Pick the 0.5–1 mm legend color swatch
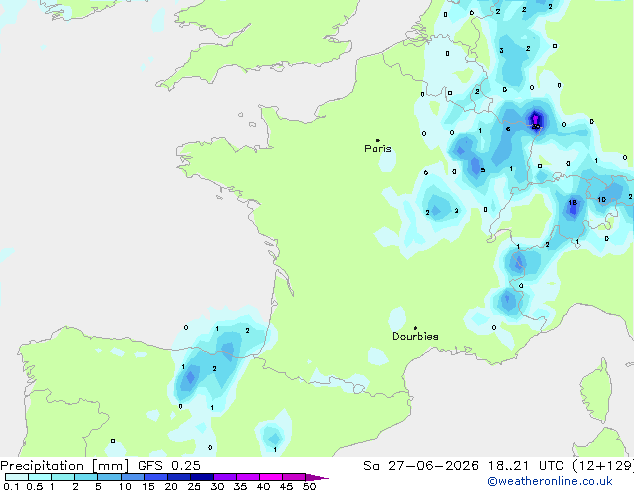 click(40, 477)
